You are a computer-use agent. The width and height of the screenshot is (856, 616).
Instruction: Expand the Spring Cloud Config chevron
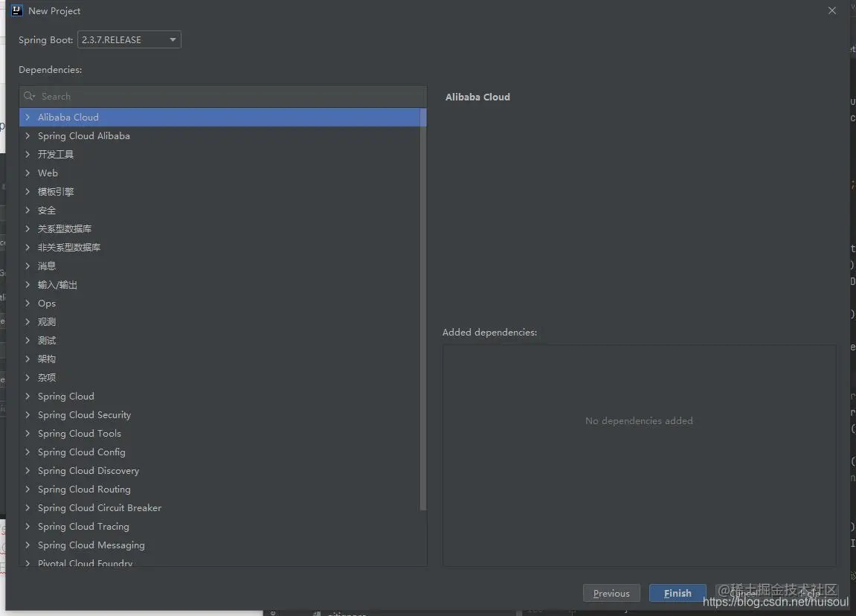pyautogui.click(x=28, y=452)
